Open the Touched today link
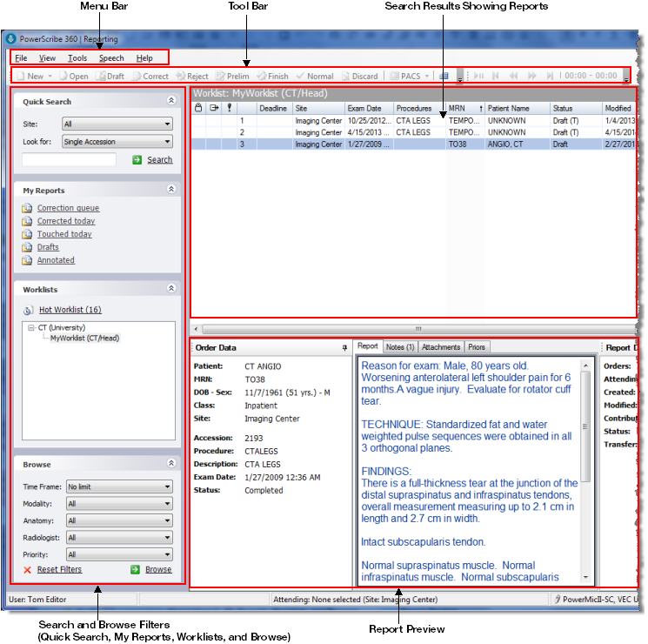The width and height of the screenshot is (648, 644). [64, 234]
